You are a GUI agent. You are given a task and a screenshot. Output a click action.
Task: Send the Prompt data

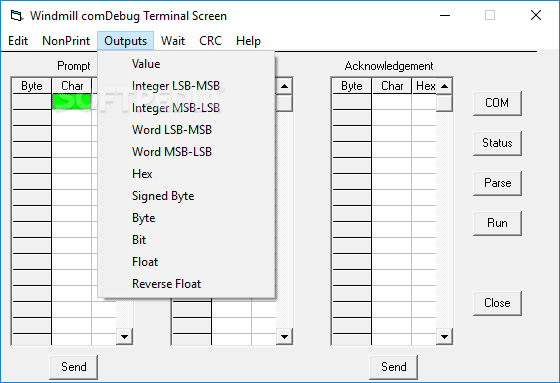[x=74, y=367]
